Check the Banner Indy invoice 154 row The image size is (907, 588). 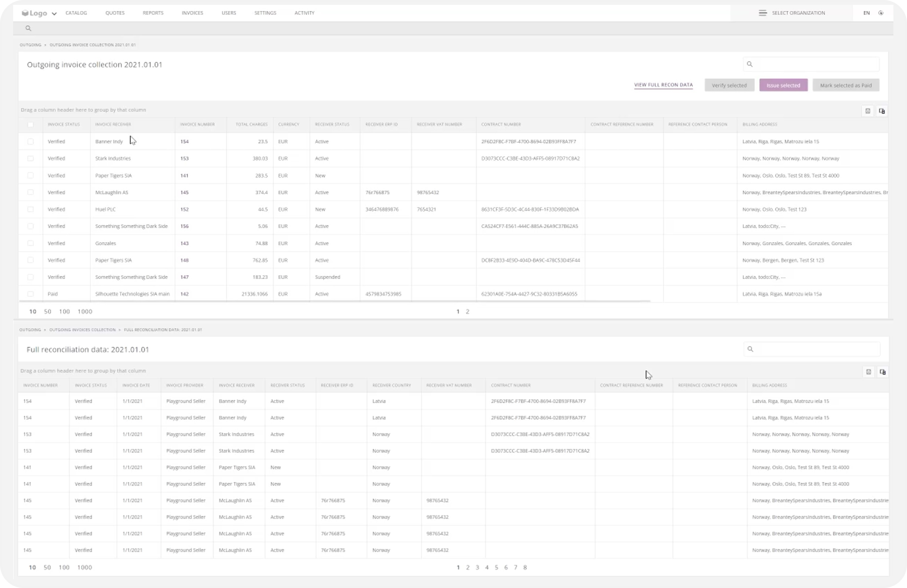(x=30, y=142)
